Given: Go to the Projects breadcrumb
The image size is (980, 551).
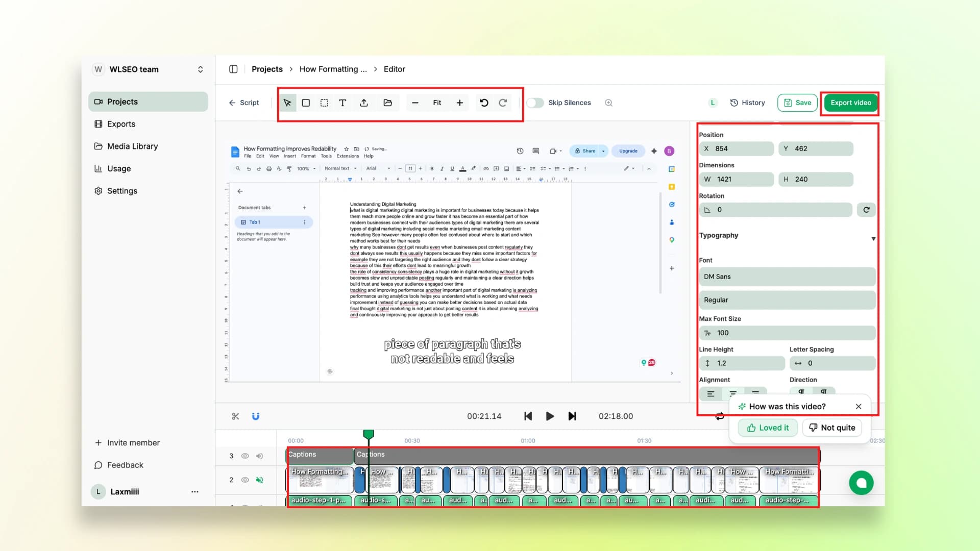Looking at the screenshot, I should (267, 69).
